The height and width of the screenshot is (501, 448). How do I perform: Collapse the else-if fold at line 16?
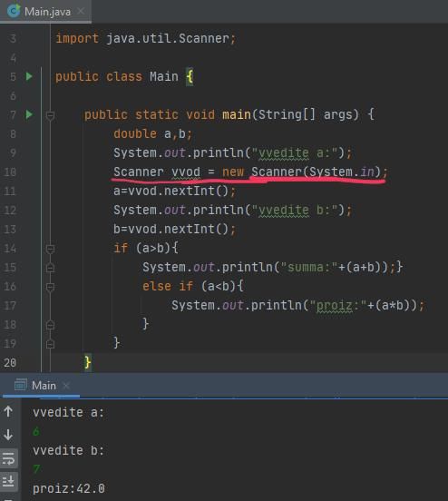point(50,287)
